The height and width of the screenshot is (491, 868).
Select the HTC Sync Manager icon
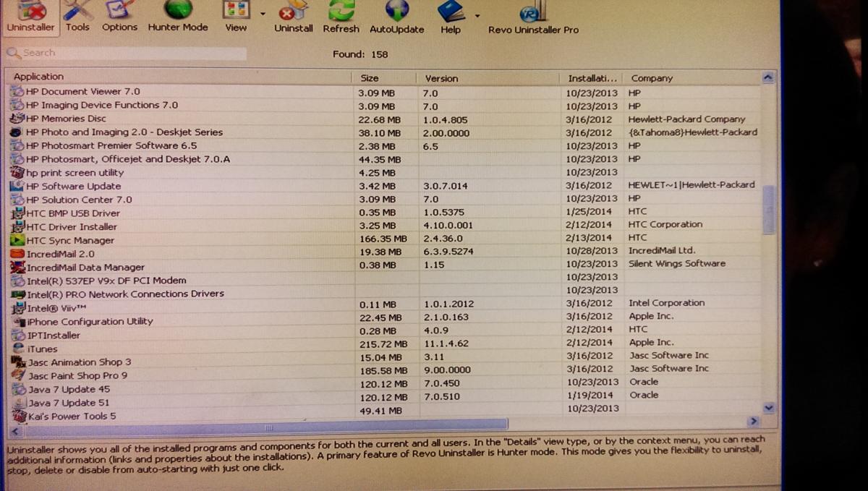click(17, 240)
